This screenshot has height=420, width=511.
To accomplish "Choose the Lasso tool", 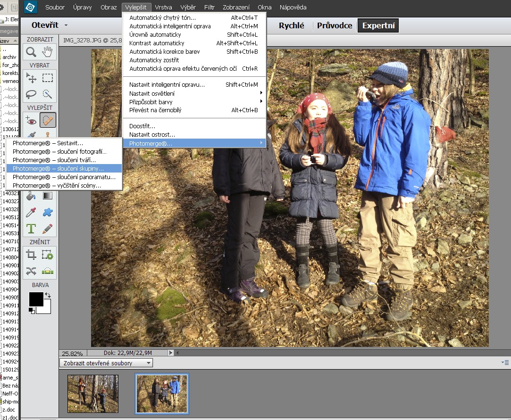I will pos(31,94).
